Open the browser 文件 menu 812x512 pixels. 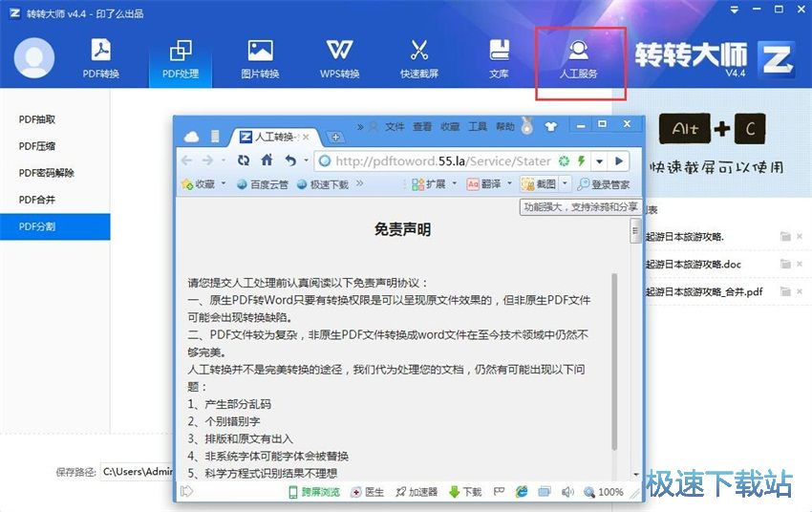coord(395,126)
